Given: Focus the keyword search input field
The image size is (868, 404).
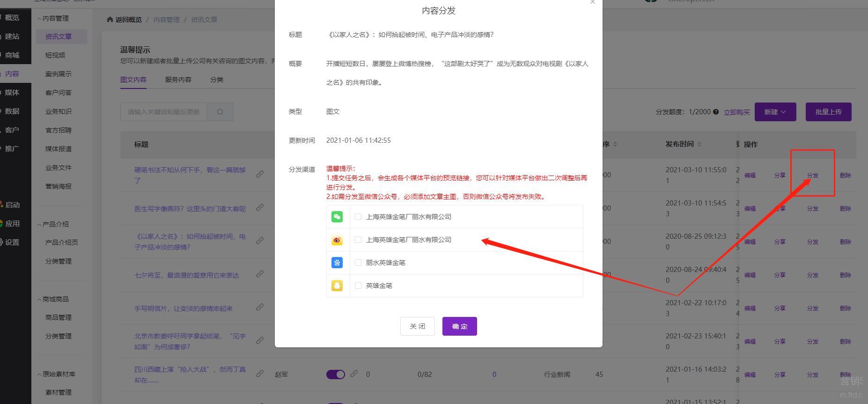Looking at the screenshot, I should (x=163, y=112).
